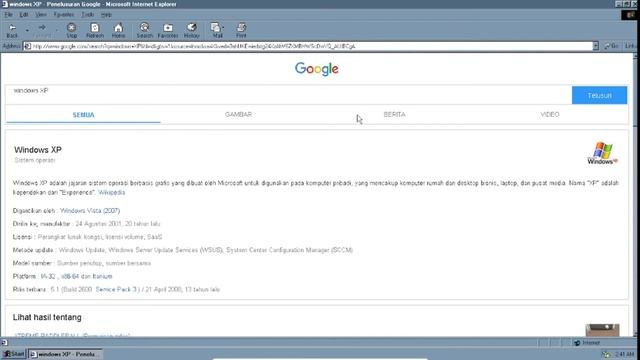Reload the page with Refresh icon
This screenshot has width=640, height=360.
pyautogui.click(x=95, y=31)
